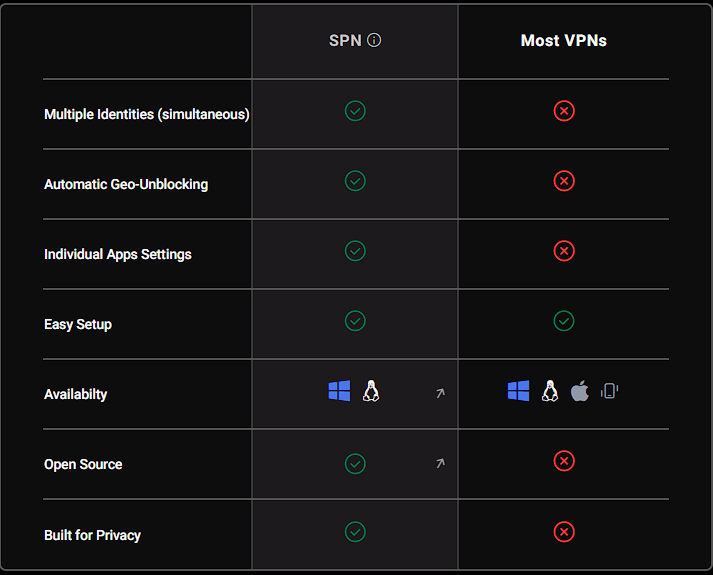Click SPN check for Individual Apps Settings
This screenshot has width=713, height=575.
[x=355, y=251]
